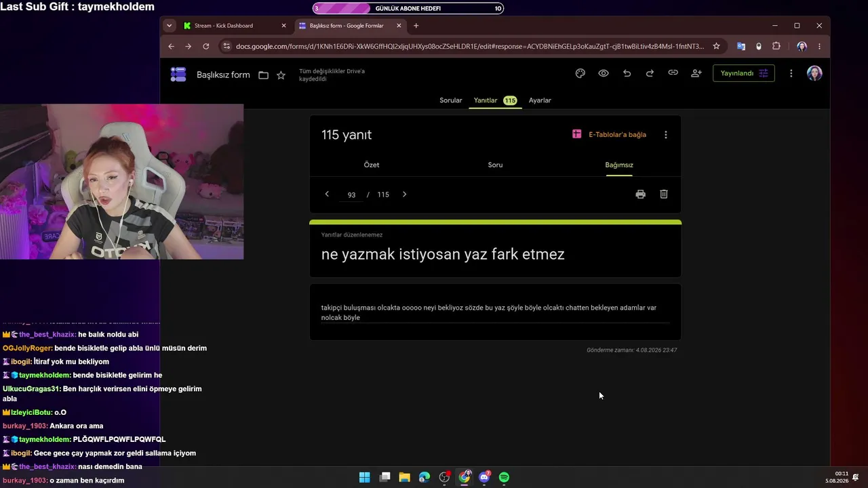
Task: Close the Stream - Kick Dashboard tab
Action: [283, 26]
